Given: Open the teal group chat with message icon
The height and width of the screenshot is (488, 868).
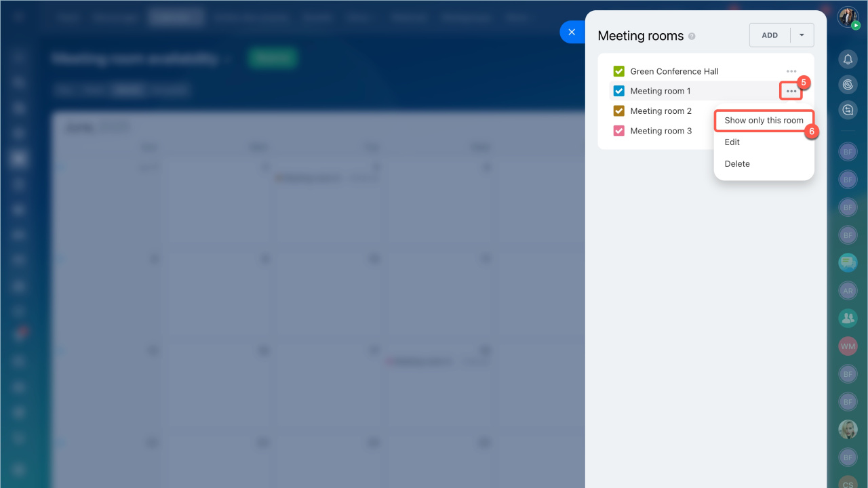Looking at the screenshot, I should [x=848, y=262].
